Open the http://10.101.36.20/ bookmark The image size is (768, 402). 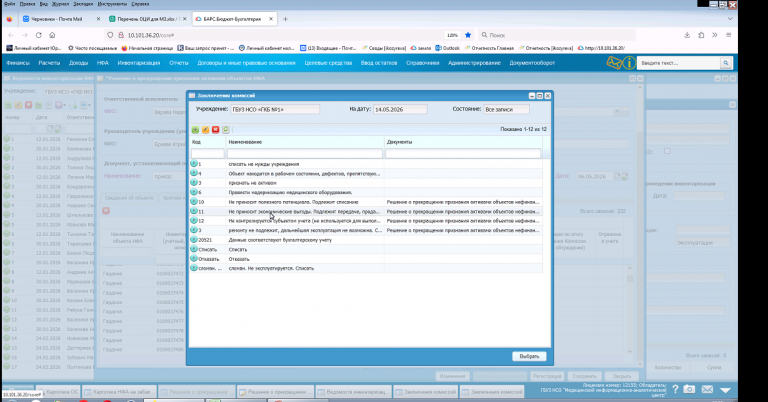(601, 48)
